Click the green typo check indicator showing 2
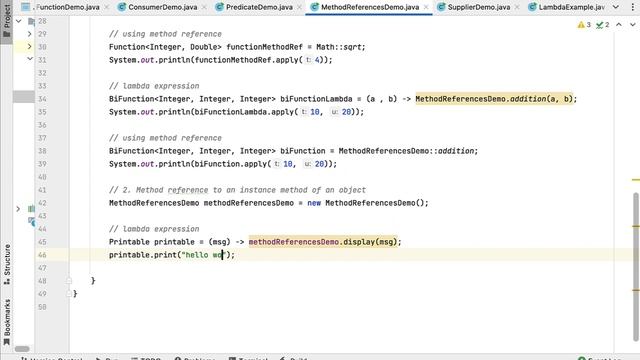Screen dimensions: 640x360 click(x=602, y=25)
